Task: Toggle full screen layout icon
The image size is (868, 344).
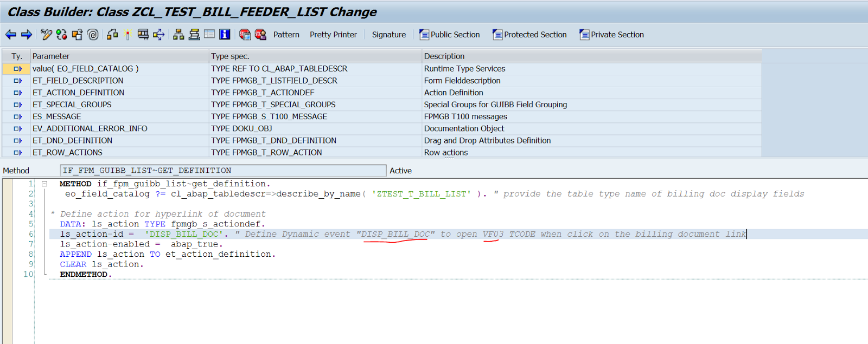Action: (209, 34)
